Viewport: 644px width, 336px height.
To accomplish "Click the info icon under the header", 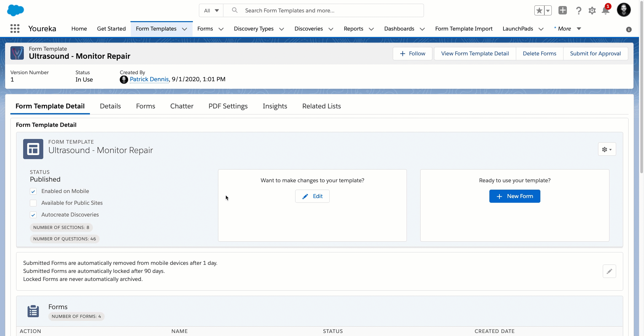I will coord(629,30).
